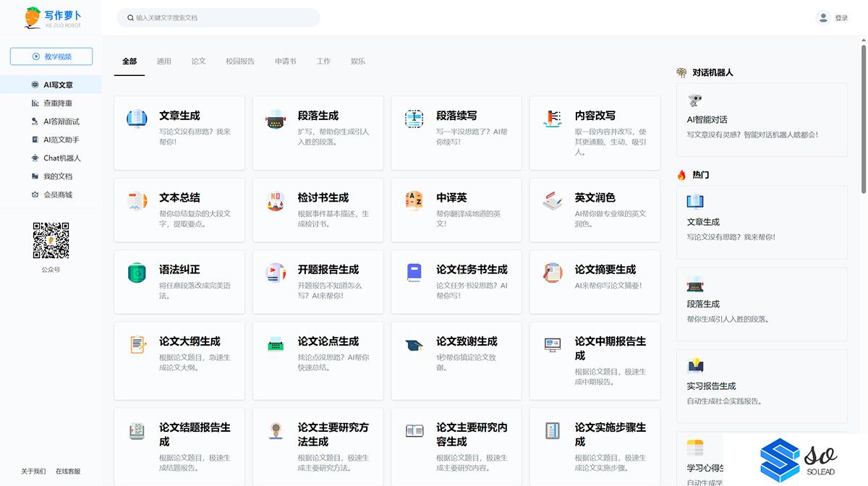
Task: Click the 实习报告生成 title in 热门 list
Action: click(x=711, y=386)
